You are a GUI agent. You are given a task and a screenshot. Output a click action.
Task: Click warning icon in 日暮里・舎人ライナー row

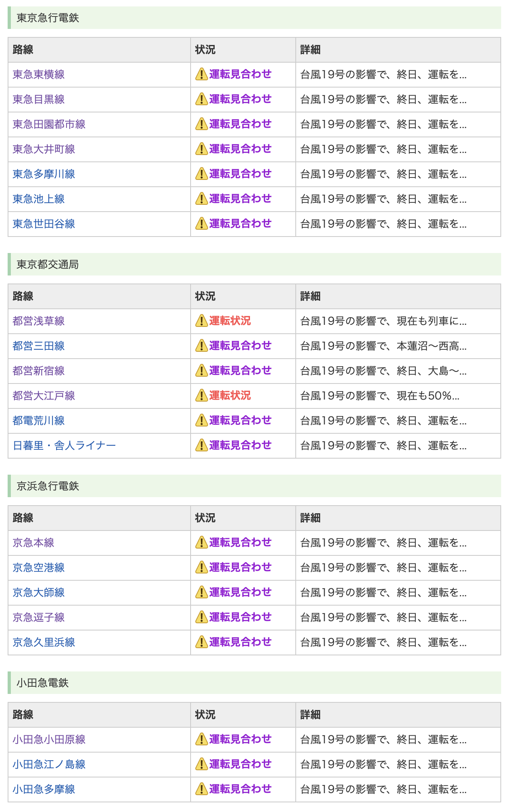201,445
